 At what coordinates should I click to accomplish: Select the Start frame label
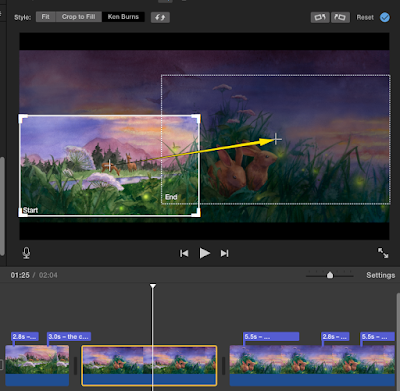(x=30, y=210)
